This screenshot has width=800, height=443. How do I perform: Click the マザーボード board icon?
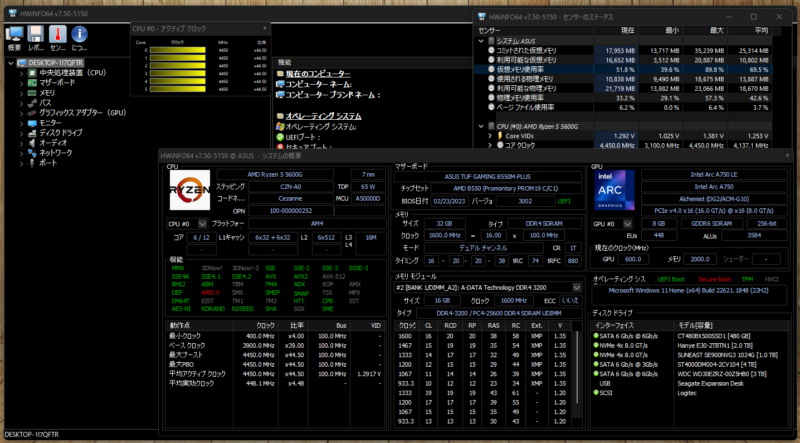coord(32,83)
